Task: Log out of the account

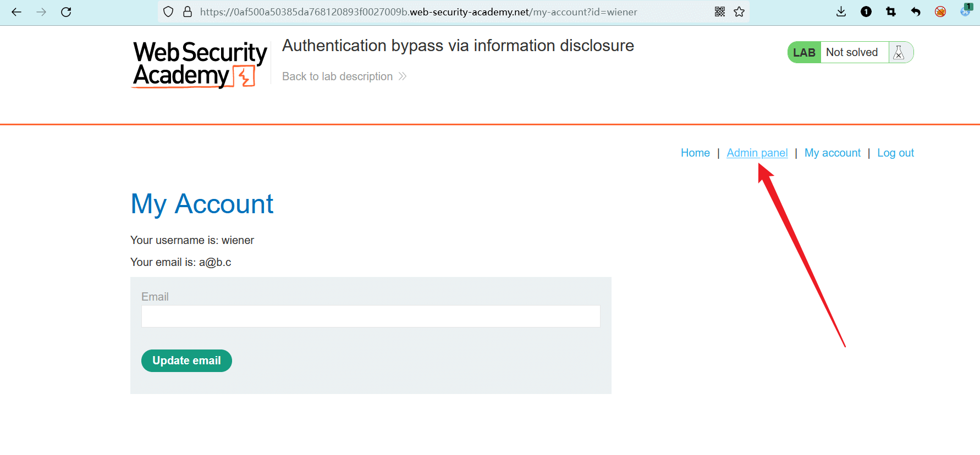Action: 895,153
